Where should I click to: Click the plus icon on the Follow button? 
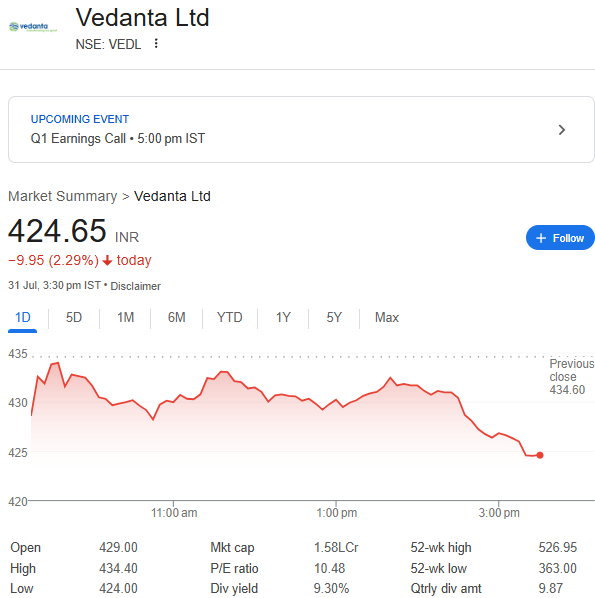[x=541, y=238]
